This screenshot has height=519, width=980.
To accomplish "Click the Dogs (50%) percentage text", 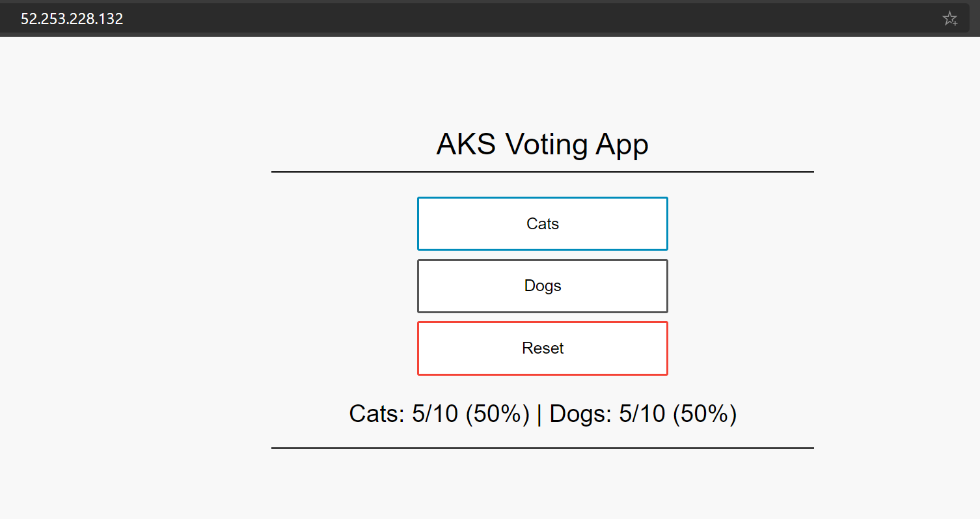I will coord(705,414).
